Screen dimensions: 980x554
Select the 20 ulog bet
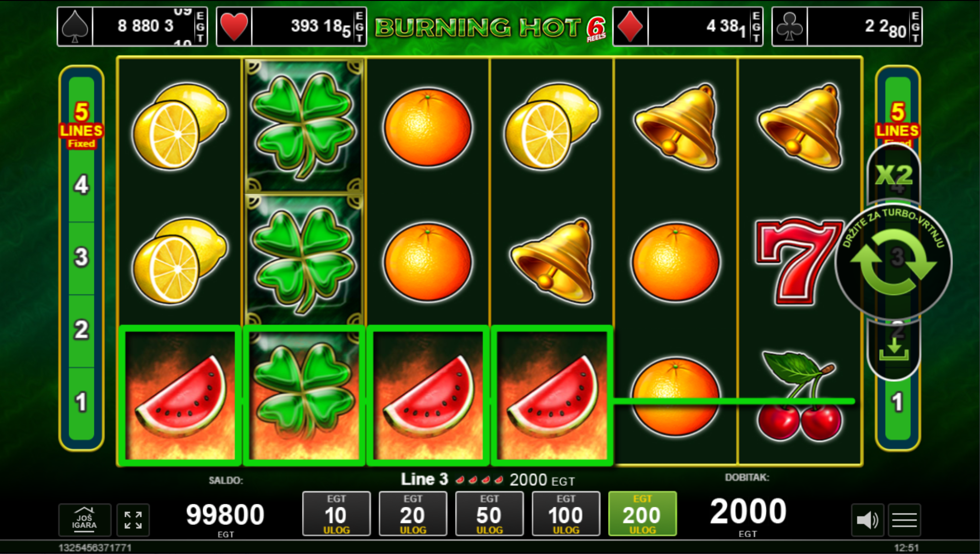[x=413, y=514]
